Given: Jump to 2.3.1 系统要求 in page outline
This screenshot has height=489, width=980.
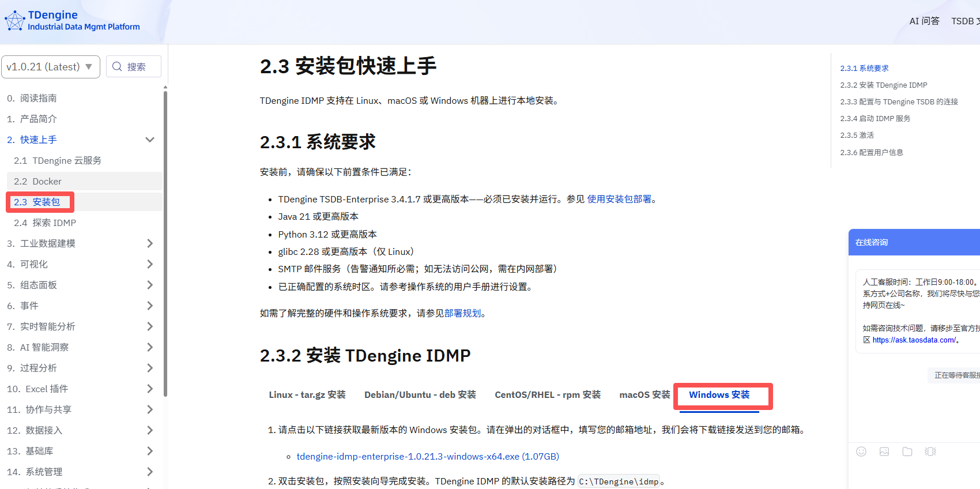Looking at the screenshot, I should [864, 68].
